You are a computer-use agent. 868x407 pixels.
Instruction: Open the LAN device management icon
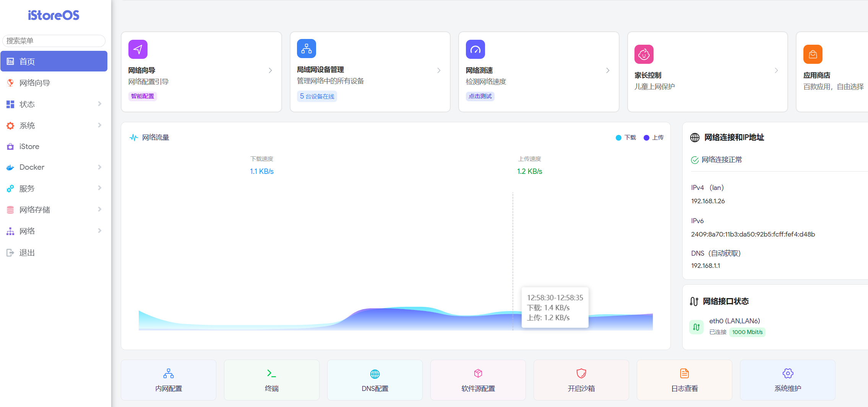[x=306, y=49]
